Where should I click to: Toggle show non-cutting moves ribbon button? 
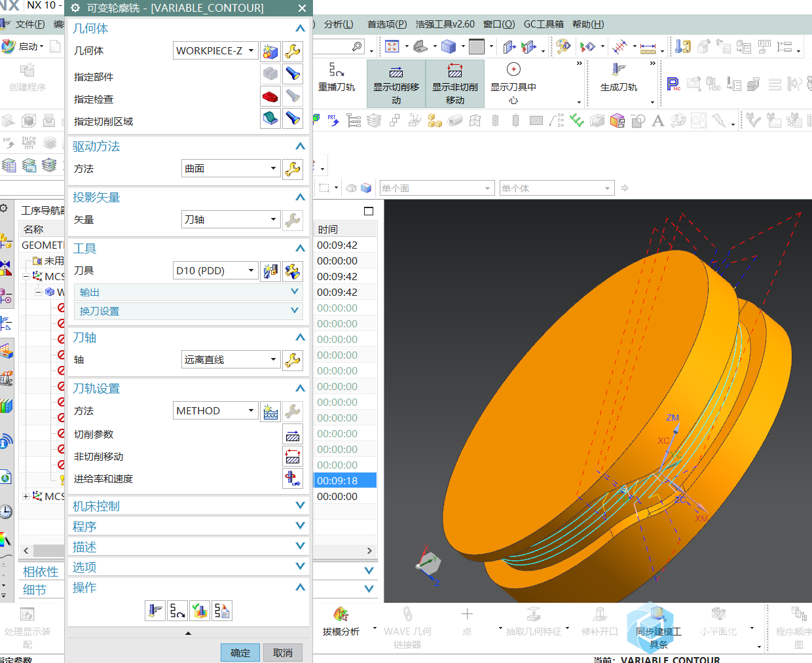(455, 84)
